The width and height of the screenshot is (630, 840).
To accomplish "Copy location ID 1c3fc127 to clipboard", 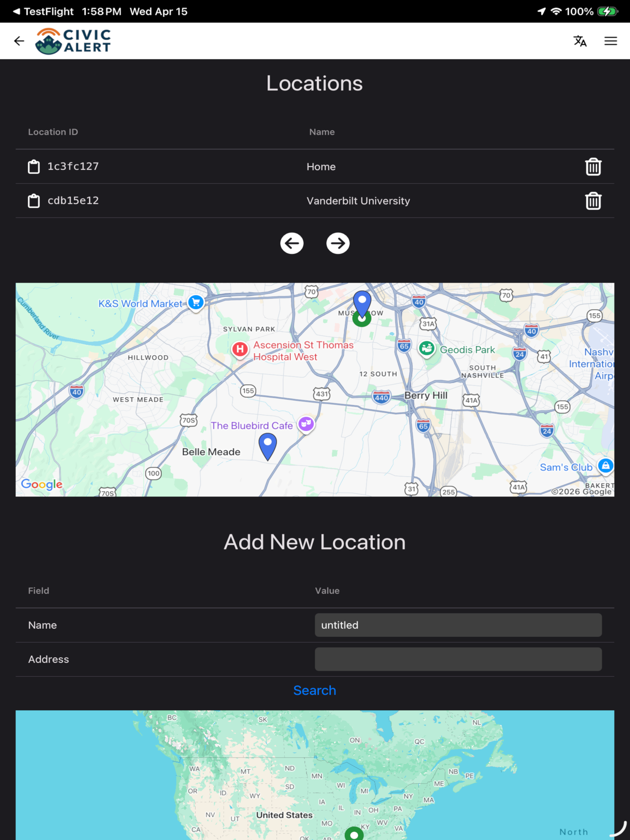I will point(34,167).
